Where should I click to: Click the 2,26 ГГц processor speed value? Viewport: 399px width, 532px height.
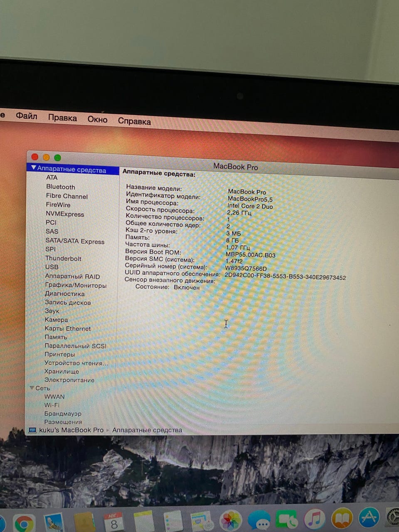(x=239, y=213)
